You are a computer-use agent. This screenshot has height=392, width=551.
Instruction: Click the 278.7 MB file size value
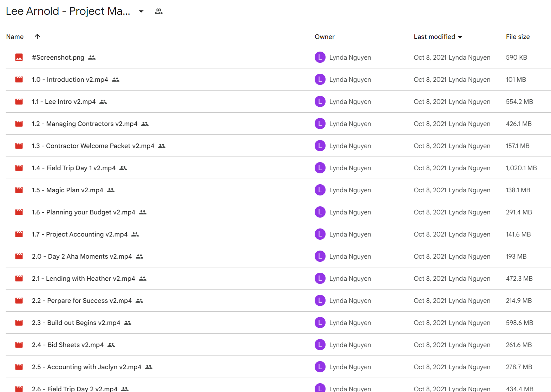[519, 367]
